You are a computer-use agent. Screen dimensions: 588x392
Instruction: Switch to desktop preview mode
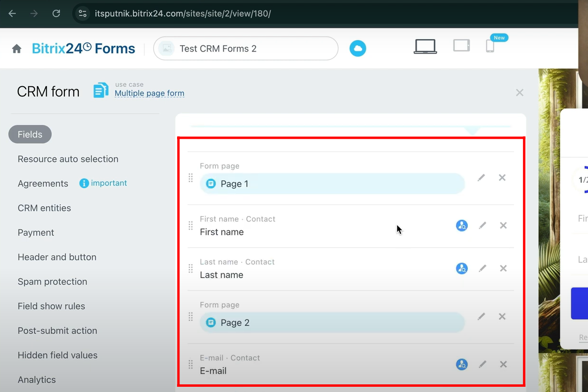(425, 47)
